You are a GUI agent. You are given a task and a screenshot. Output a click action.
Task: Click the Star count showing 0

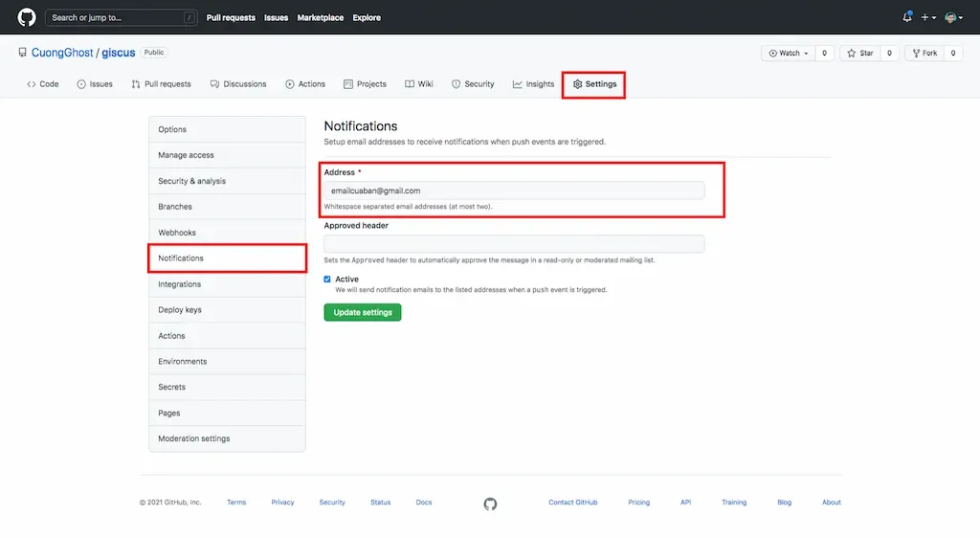(889, 53)
